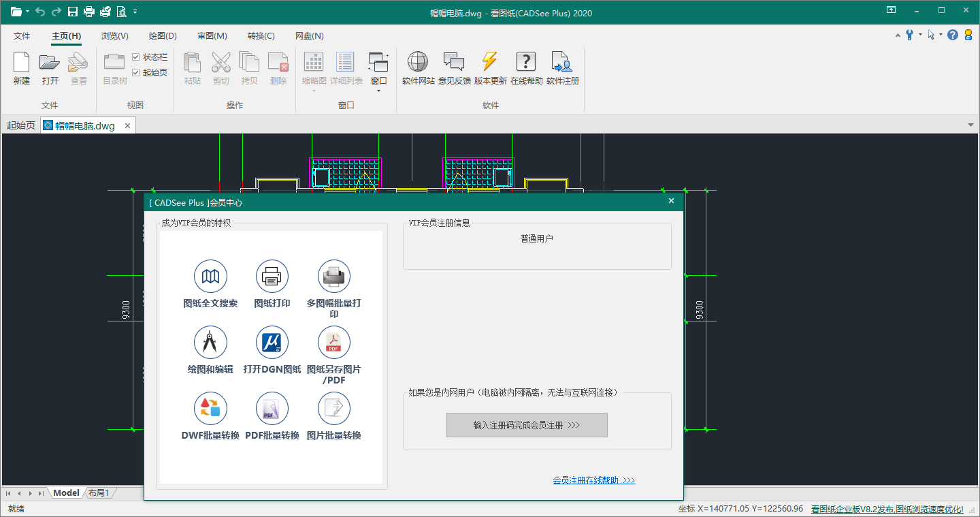This screenshot has height=517, width=980.
Task: Open 会员注册在线帮助 link
Action: [594, 480]
